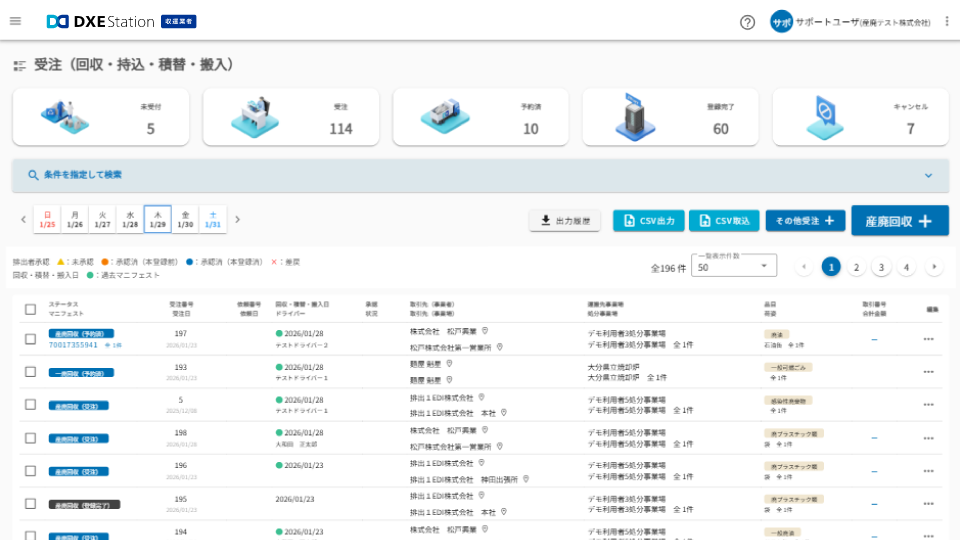Viewport: 960px width, 540px height.
Task: Open manifest link 70017355941
Action: point(73,345)
